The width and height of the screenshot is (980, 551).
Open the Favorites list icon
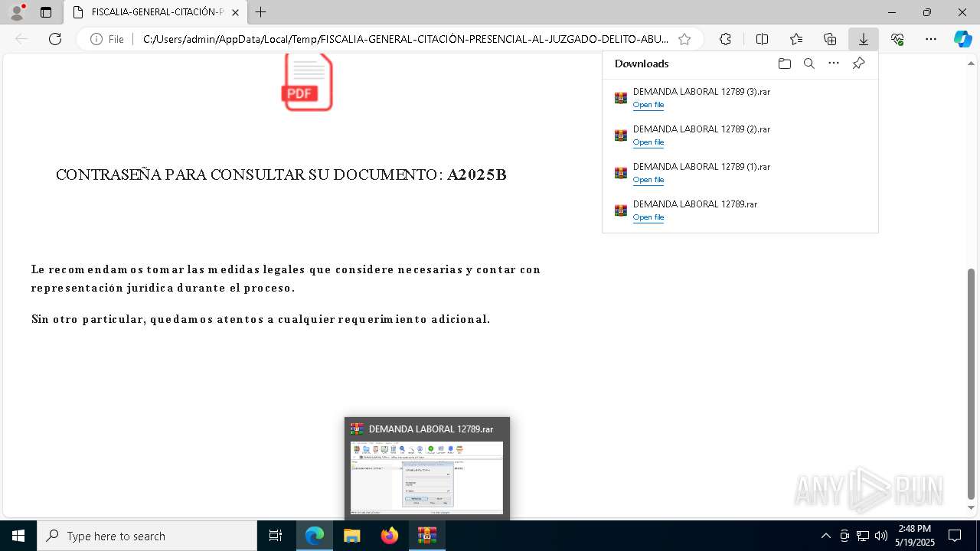[796, 39]
